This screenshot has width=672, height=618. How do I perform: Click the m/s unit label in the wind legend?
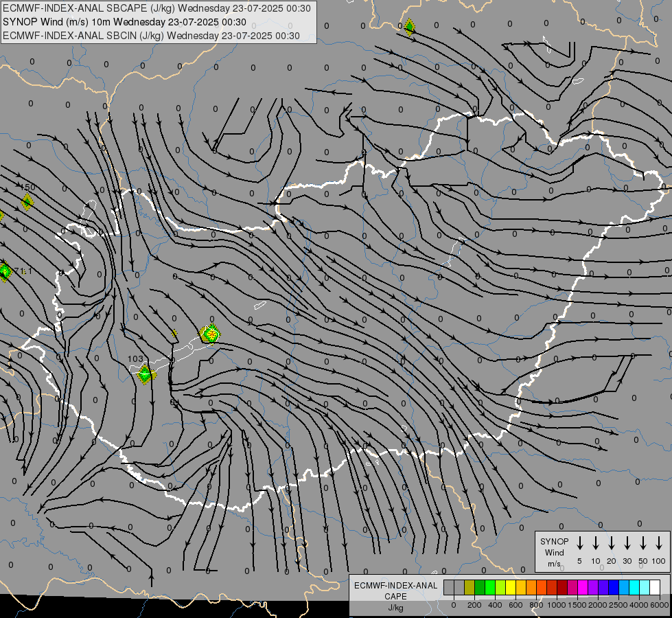click(554, 564)
